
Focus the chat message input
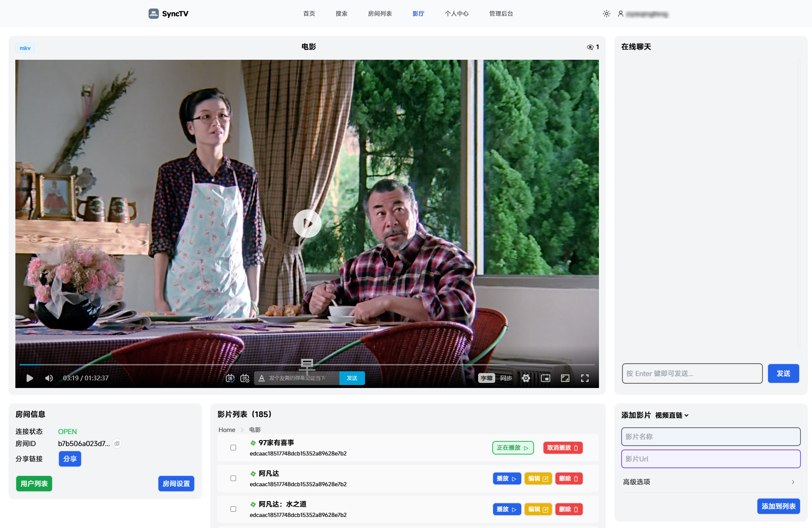tap(692, 373)
